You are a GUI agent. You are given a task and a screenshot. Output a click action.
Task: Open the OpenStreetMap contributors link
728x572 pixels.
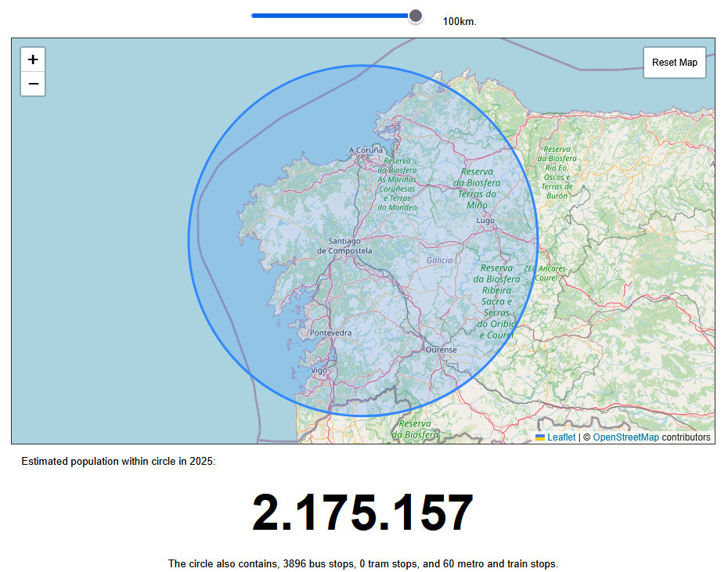pos(625,437)
